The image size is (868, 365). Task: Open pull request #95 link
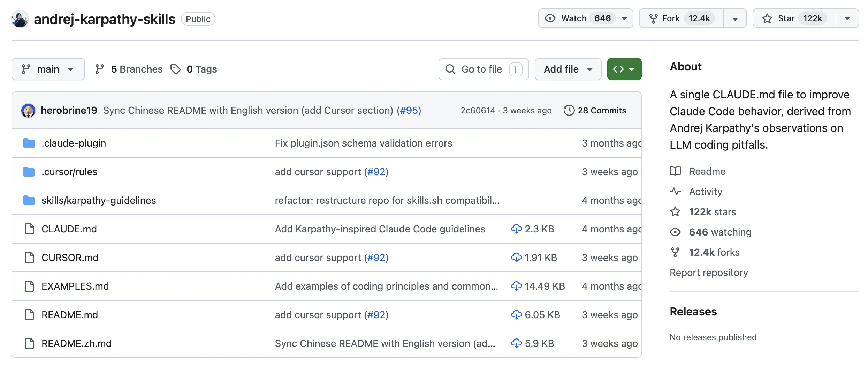[409, 110]
